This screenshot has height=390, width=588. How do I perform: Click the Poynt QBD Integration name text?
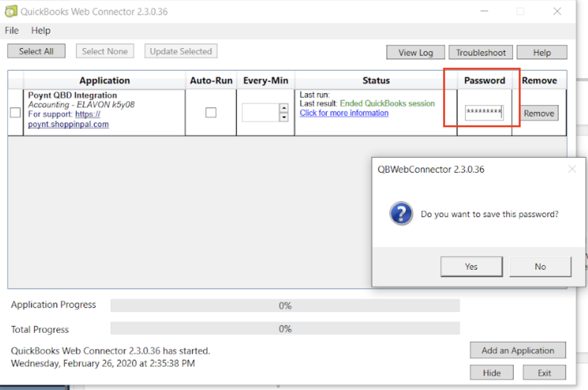[73, 95]
